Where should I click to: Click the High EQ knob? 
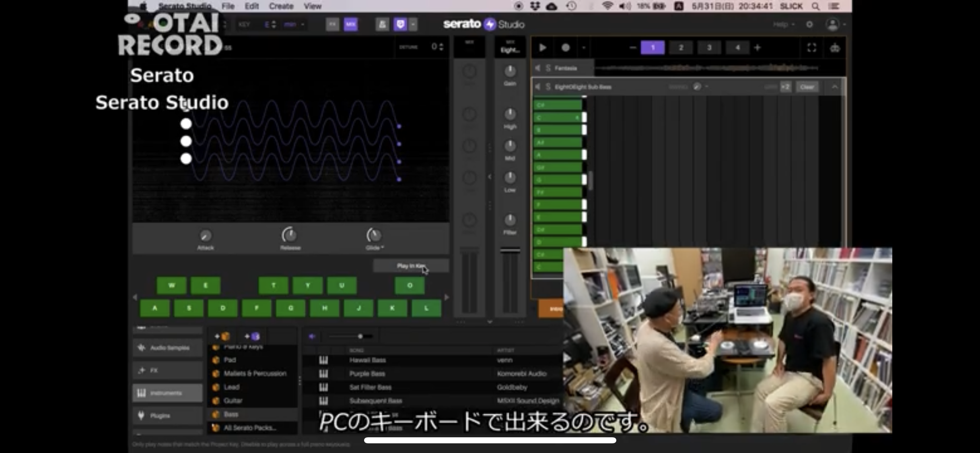coord(510,114)
